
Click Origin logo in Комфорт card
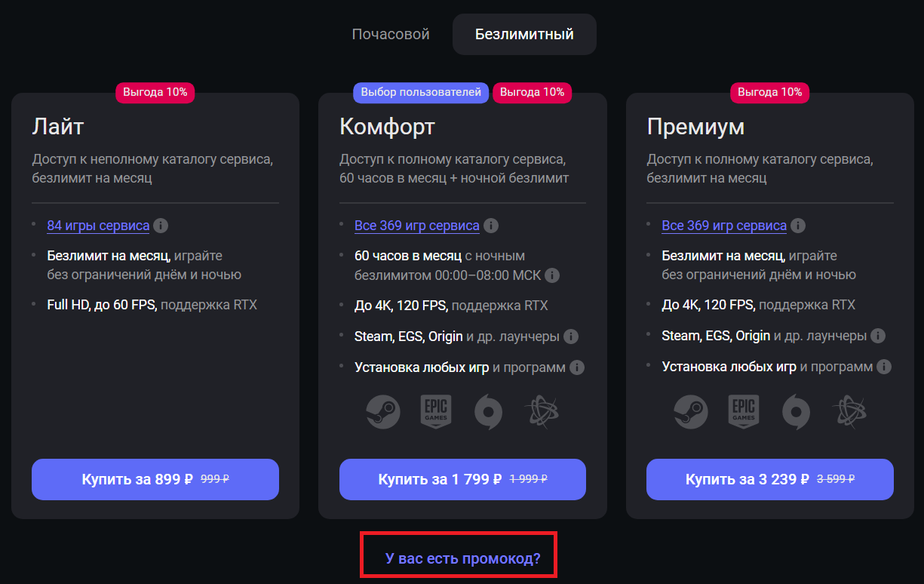(488, 412)
